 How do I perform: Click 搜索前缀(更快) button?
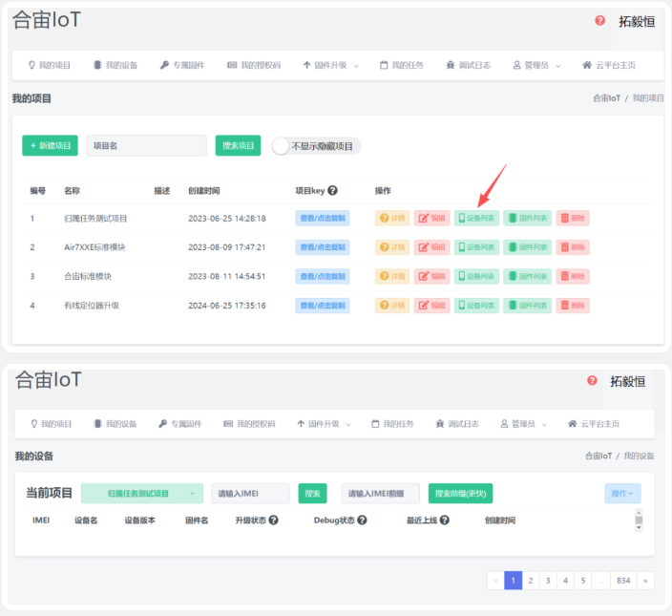coord(460,494)
